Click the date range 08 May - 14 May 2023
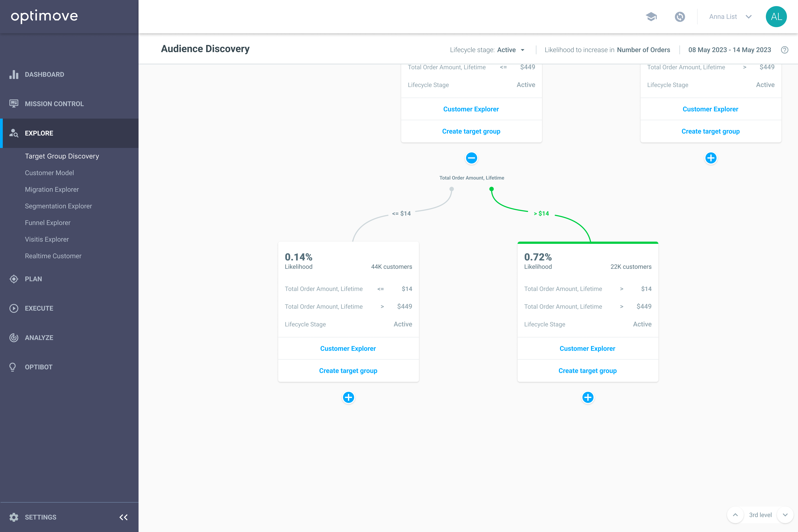Screen dimensions: 798x532 (729, 50)
